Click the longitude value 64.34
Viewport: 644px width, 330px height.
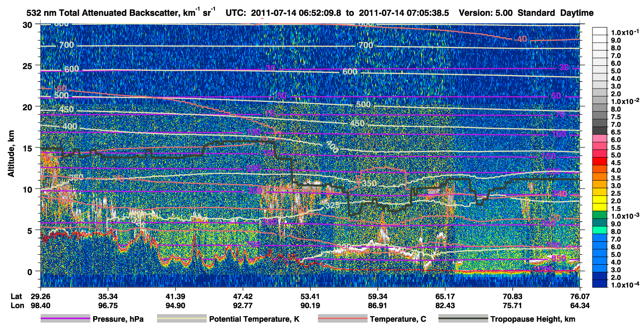(x=580, y=305)
